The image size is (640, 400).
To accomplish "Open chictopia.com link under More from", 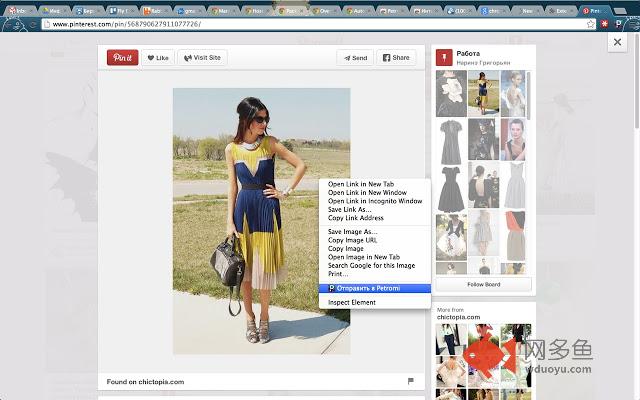I will (458, 317).
